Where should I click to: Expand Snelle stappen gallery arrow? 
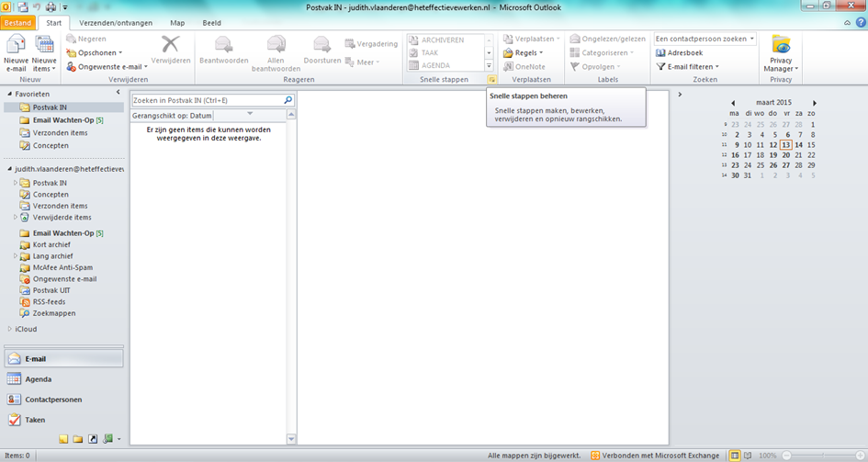click(489, 66)
